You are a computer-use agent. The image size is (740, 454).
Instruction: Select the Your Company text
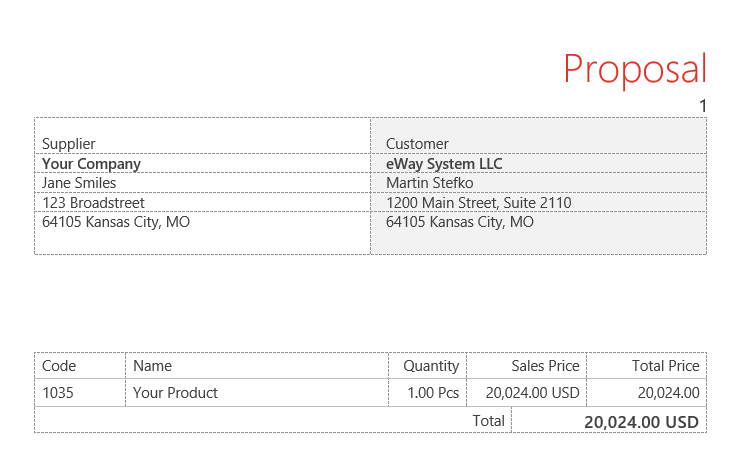[x=91, y=164]
